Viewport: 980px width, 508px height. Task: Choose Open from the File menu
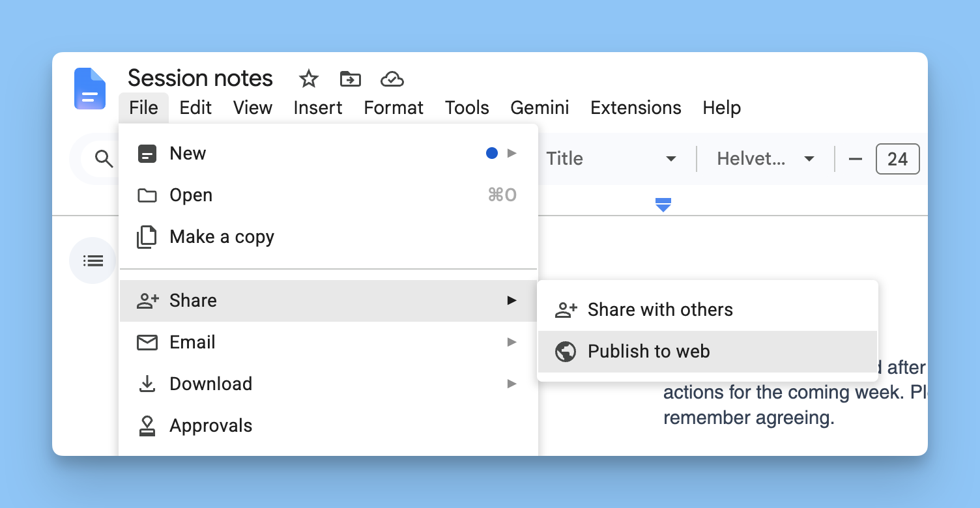pyautogui.click(x=328, y=195)
